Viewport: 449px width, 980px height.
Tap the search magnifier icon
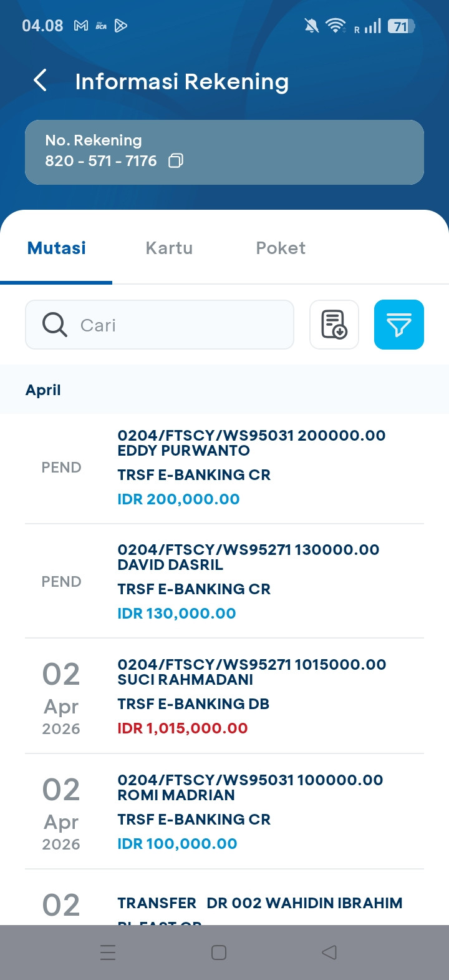(54, 325)
